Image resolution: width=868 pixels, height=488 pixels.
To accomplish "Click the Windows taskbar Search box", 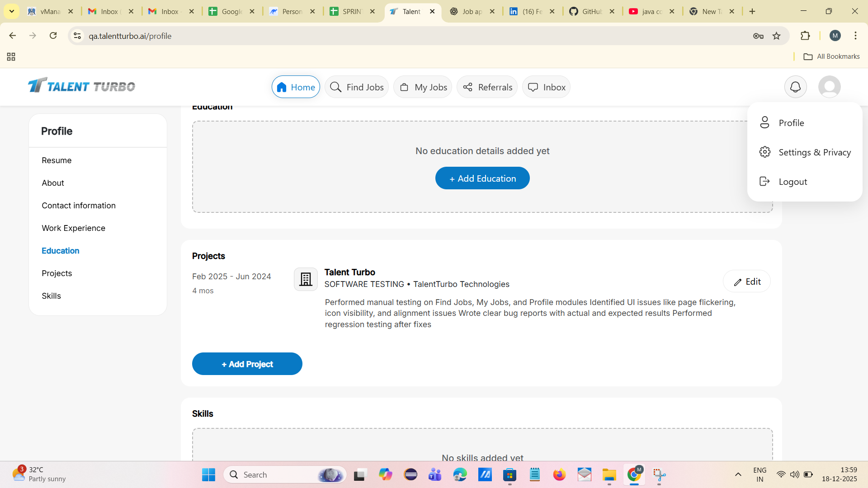I will (285, 474).
